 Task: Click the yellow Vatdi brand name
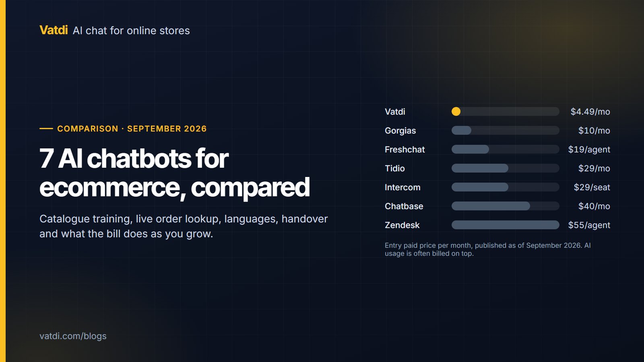[x=54, y=30]
